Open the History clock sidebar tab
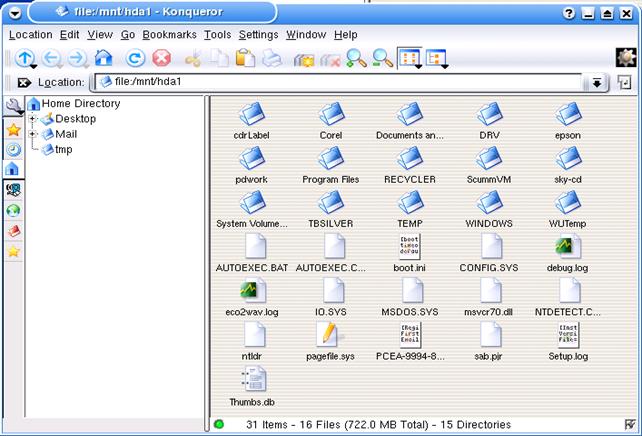This screenshot has width=642, height=436. point(14,149)
